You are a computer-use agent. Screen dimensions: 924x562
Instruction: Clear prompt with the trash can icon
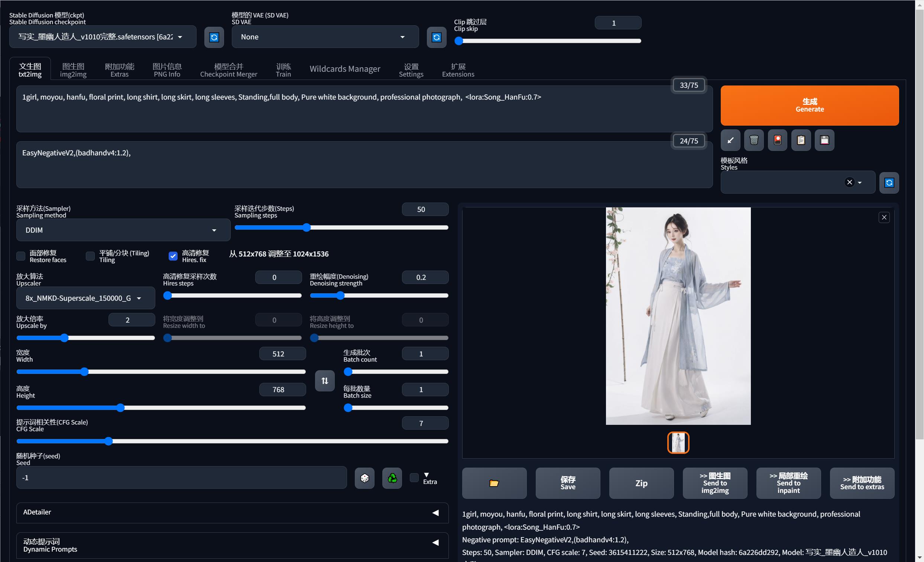[754, 140]
